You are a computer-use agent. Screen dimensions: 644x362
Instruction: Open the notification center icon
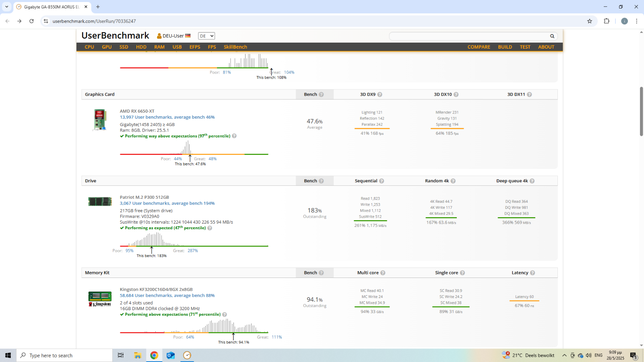634,356
